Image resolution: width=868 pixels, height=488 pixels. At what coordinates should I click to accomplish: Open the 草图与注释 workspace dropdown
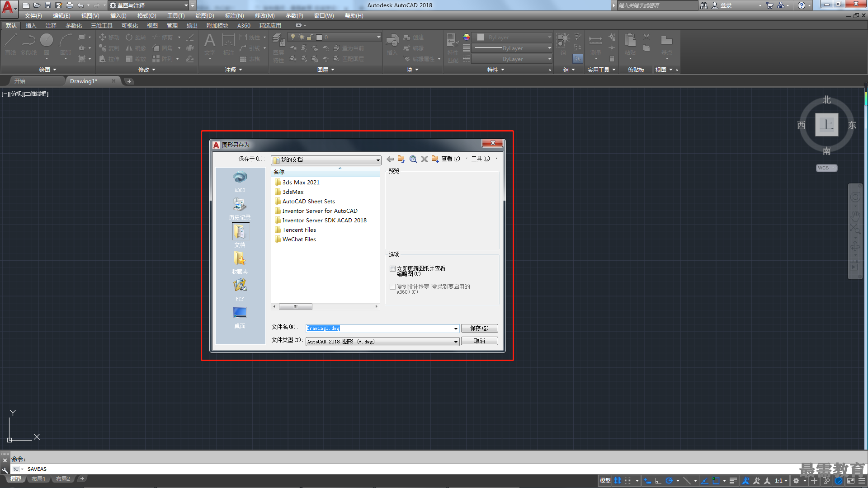tap(149, 5)
